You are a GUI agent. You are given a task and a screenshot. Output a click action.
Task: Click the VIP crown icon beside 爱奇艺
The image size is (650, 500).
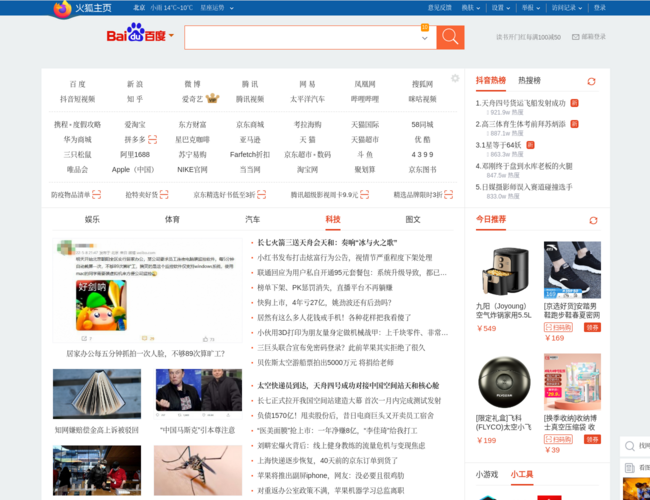212,99
